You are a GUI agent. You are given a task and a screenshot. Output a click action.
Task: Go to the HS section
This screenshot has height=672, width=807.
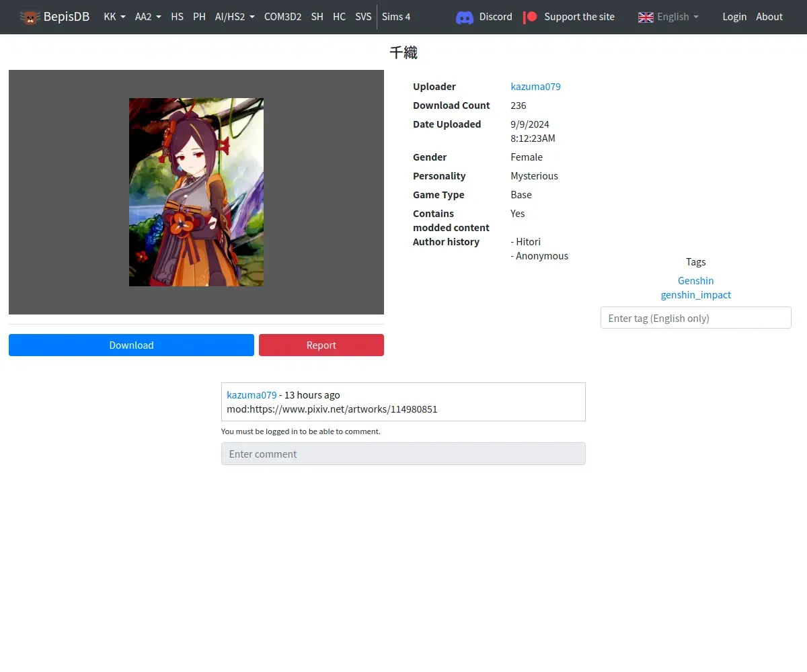coord(177,17)
